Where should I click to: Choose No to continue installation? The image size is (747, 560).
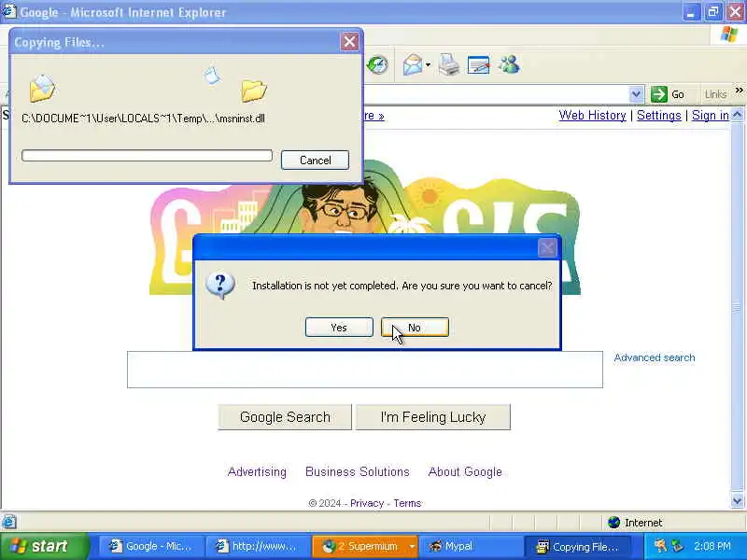(415, 328)
